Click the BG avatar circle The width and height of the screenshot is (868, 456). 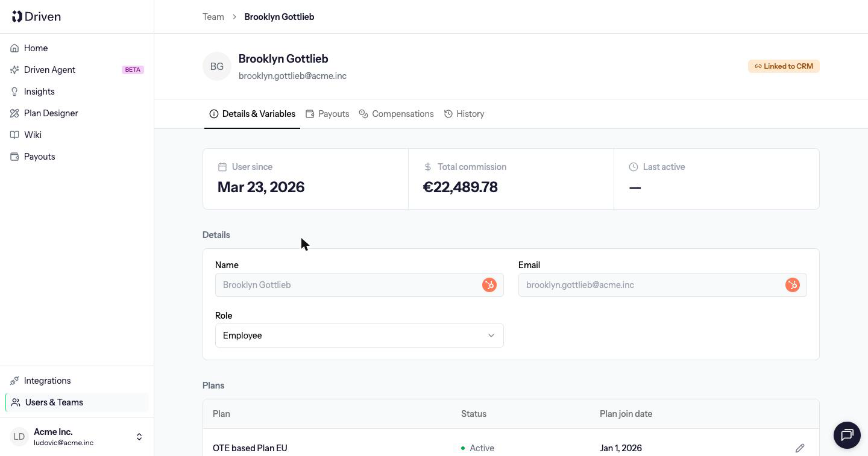click(x=217, y=66)
